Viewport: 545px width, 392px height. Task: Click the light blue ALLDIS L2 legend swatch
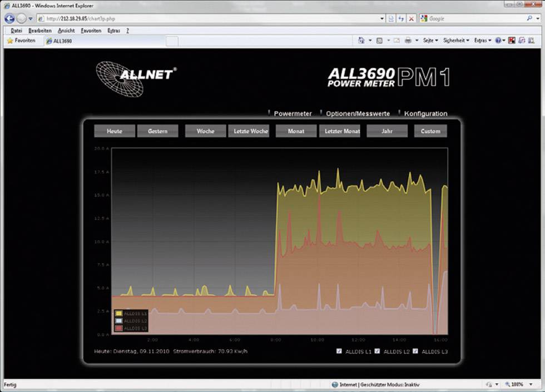(119, 321)
